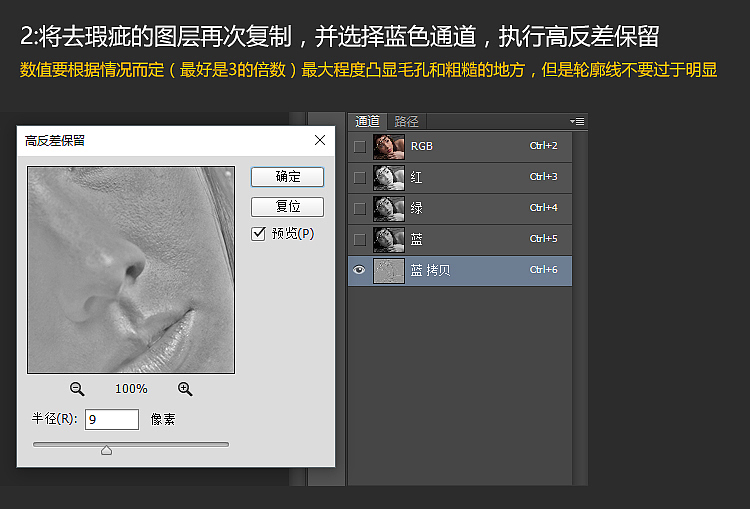The image size is (750, 509).
Task: Click the Ctrl+2 shortcut label
Action: click(x=543, y=145)
